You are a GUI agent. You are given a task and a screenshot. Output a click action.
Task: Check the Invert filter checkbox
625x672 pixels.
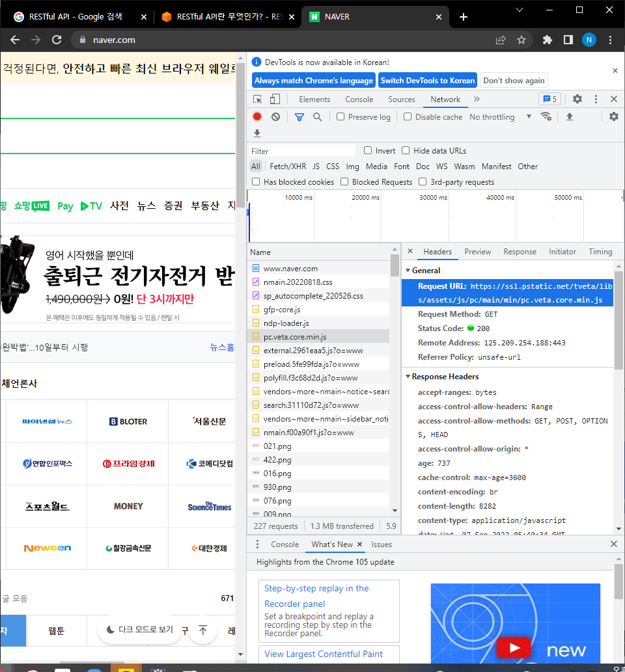(x=368, y=150)
